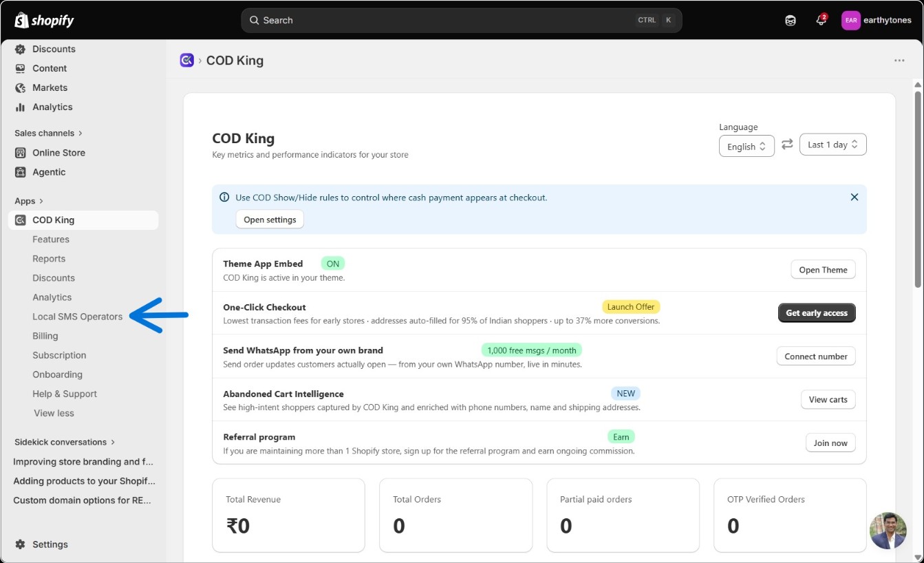This screenshot has width=924, height=563.
Task: Expand the Apps section
Action: point(29,201)
